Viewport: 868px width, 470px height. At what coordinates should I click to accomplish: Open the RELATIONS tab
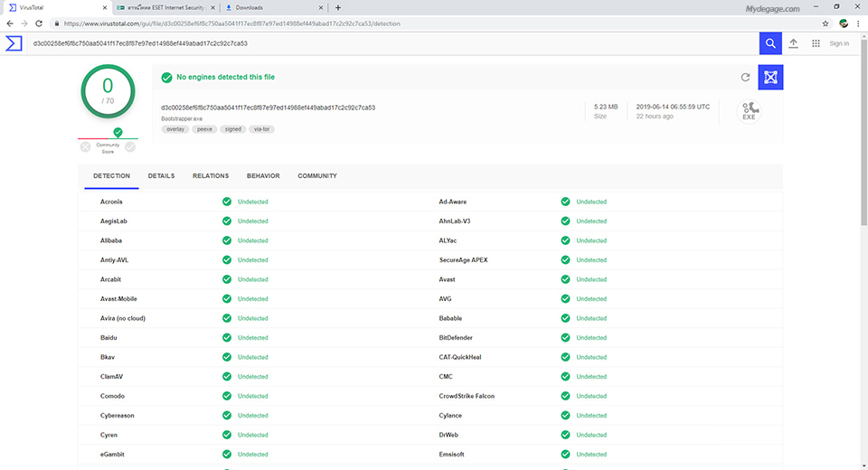click(211, 176)
